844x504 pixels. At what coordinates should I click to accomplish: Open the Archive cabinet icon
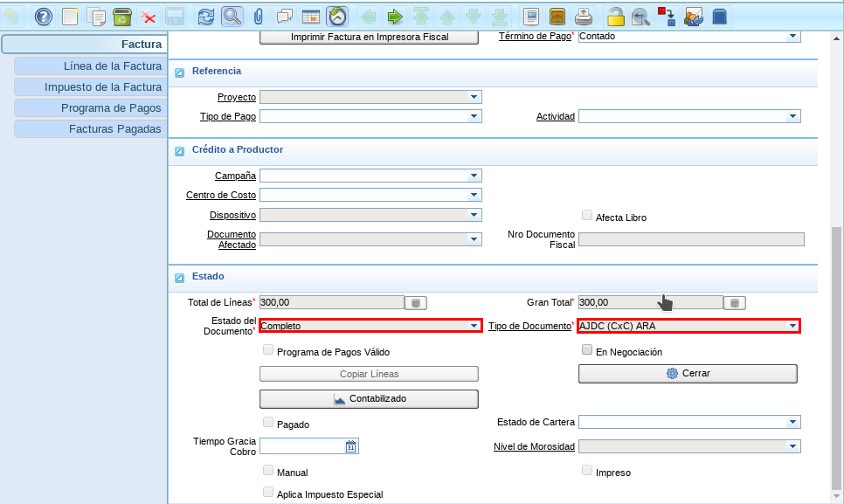pyautogui.click(x=557, y=17)
